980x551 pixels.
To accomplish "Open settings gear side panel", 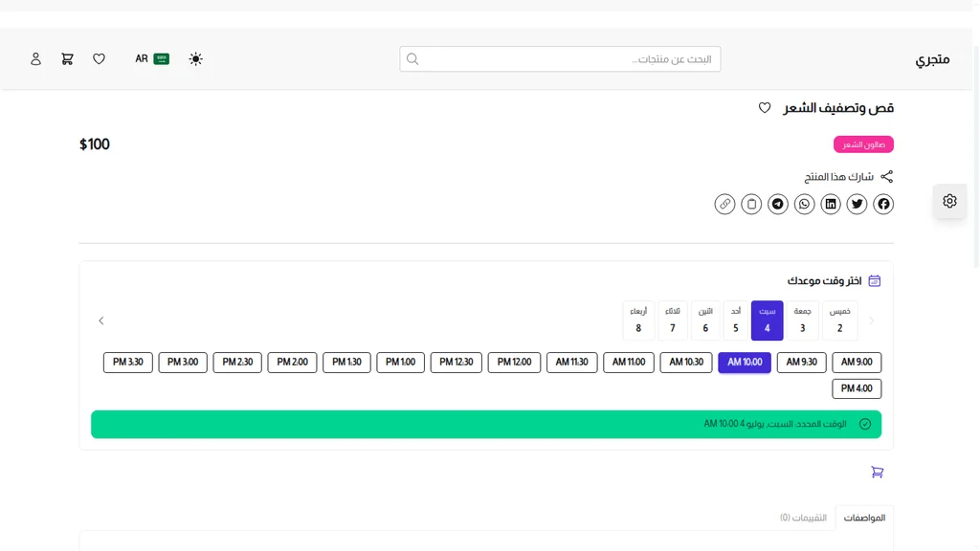I will coord(950,201).
